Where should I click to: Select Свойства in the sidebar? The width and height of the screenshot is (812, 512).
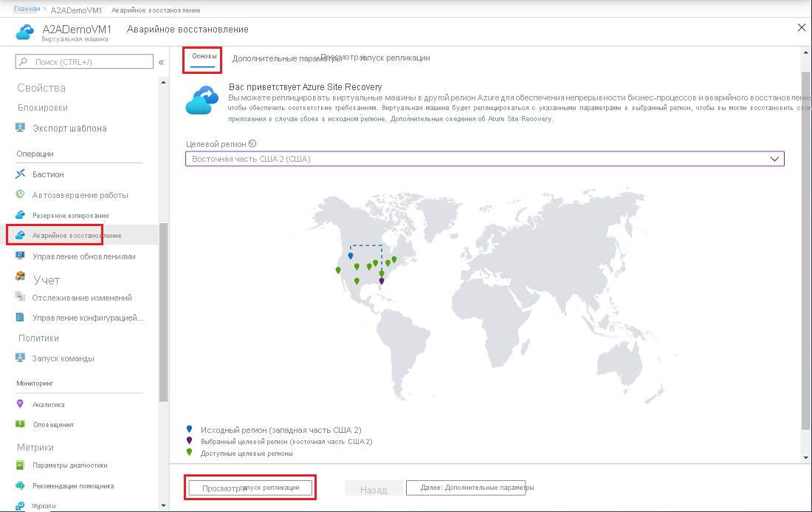tap(41, 88)
